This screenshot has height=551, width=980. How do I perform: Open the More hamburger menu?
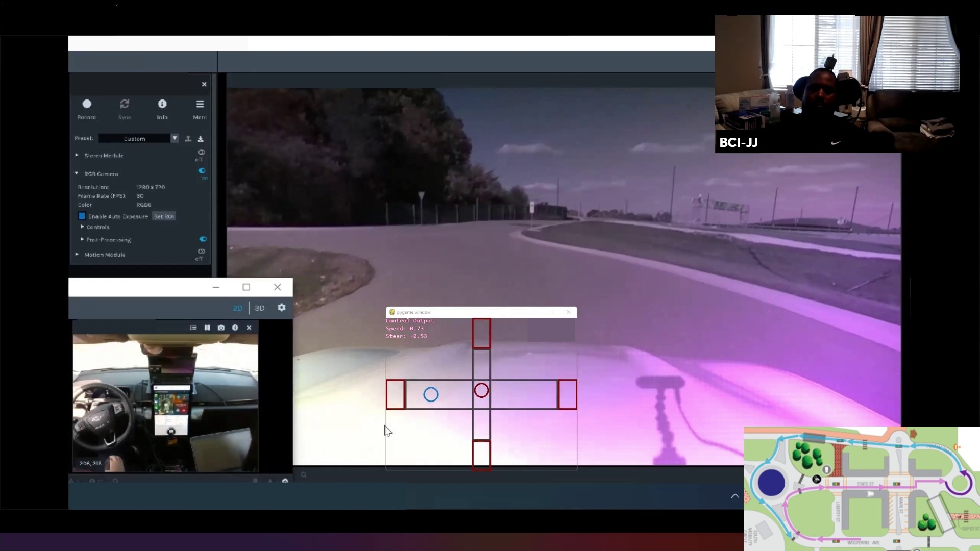(200, 105)
